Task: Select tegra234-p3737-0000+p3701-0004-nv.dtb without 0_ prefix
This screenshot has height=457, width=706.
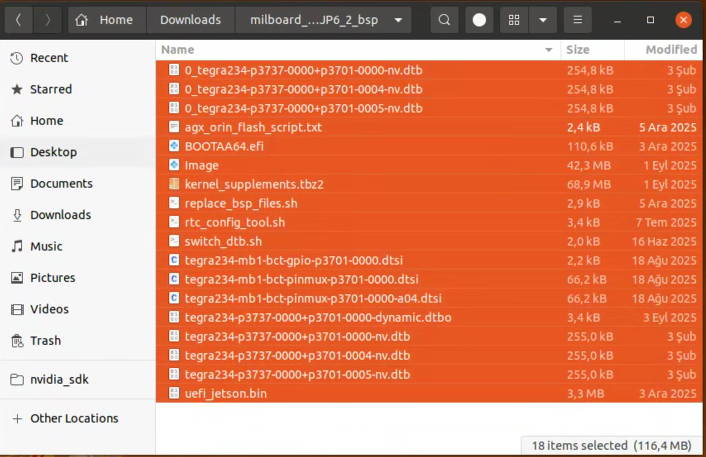Action: (429, 355)
